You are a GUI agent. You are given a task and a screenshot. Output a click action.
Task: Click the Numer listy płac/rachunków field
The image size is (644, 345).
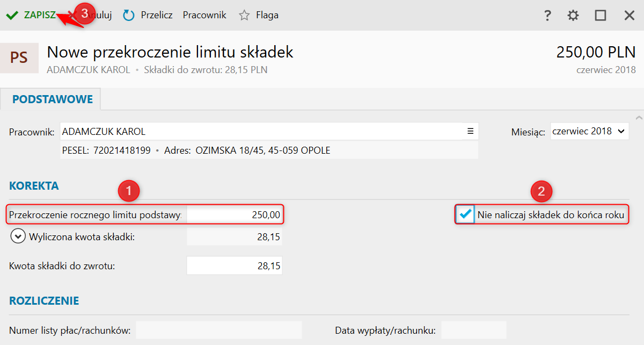click(218, 330)
